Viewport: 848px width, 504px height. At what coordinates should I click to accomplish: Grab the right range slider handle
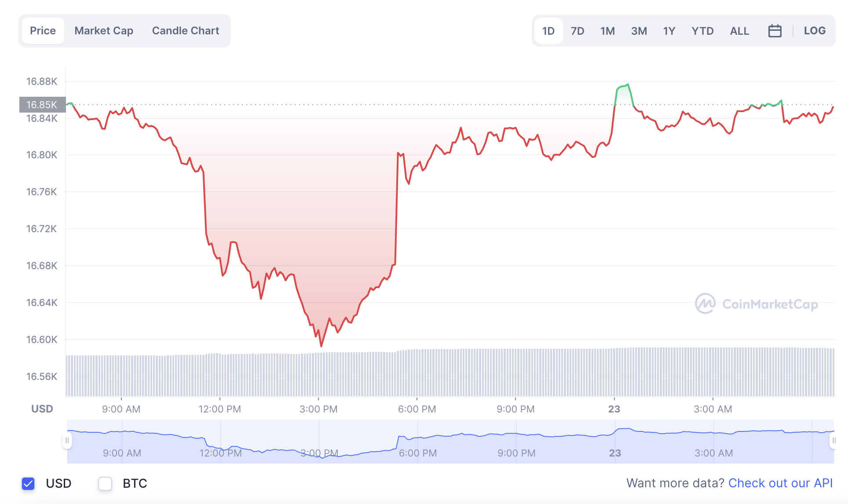pyautogui.click(x=833, y=440)
